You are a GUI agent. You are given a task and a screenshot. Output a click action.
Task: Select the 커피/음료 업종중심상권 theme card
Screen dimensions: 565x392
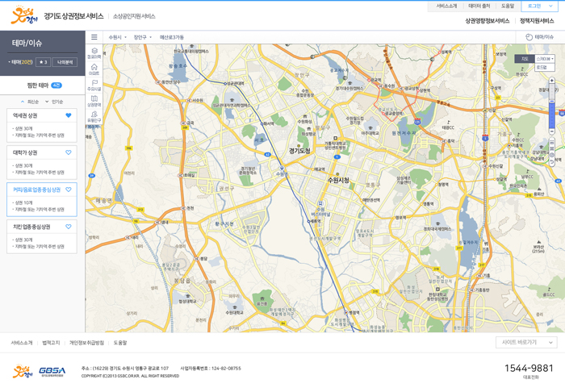click(37, 190)
